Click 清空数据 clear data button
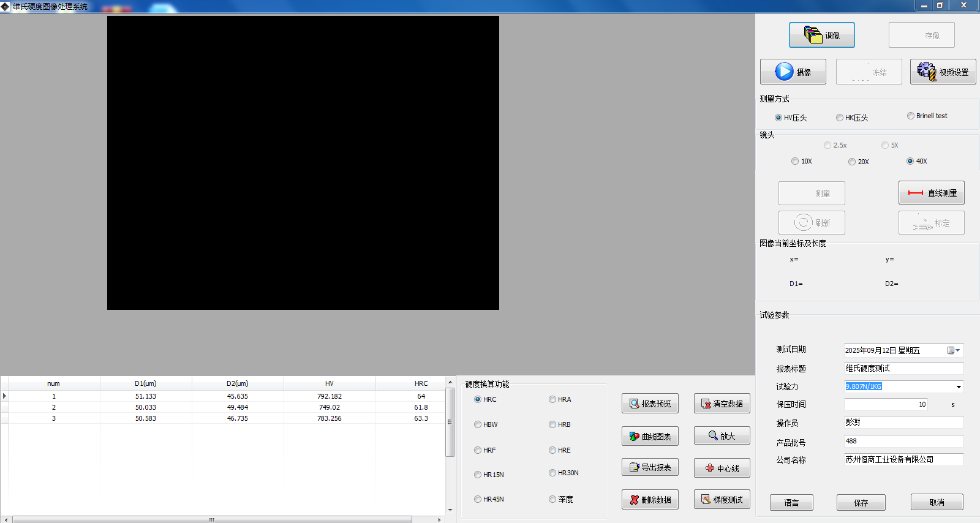Viewport: 980px width, 523px height. (x=722, y=404)
